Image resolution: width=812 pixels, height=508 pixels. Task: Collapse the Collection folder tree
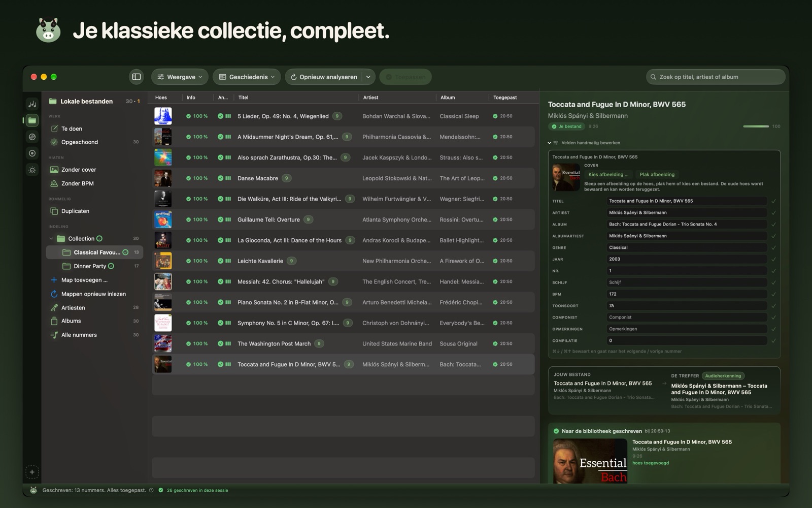pos(51,239)
